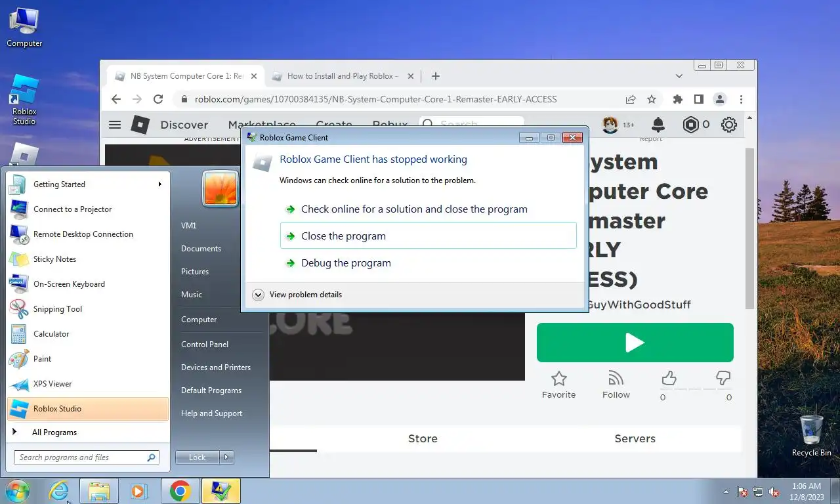The image size is (840, 504).
Task: Open Calculator from Start menu
Action: click(88, 334)
